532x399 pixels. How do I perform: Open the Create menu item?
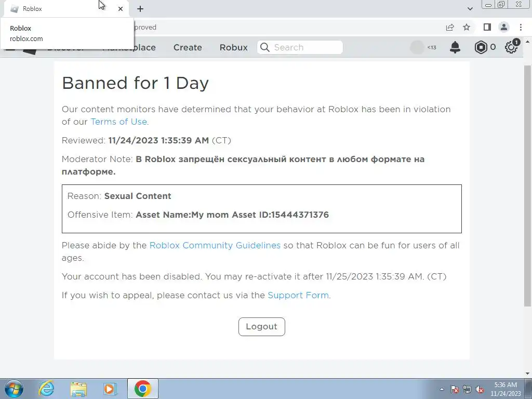(188, 47)
